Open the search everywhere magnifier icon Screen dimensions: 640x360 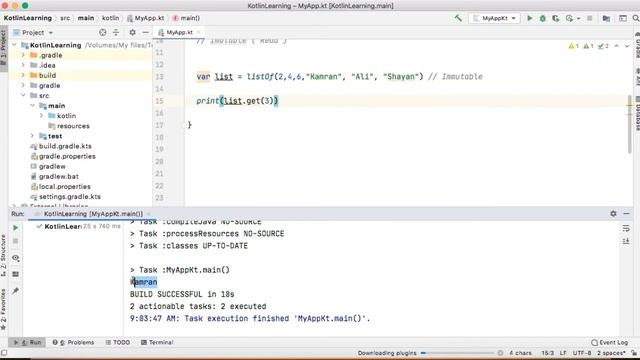coord(636,18)
